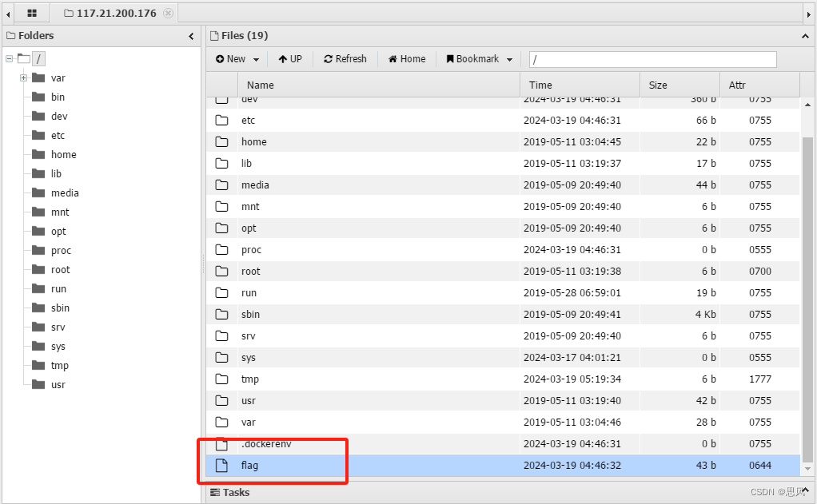Click the .dockerenv file icon
This screenshot has height=504, width=817.
(221, 444)
